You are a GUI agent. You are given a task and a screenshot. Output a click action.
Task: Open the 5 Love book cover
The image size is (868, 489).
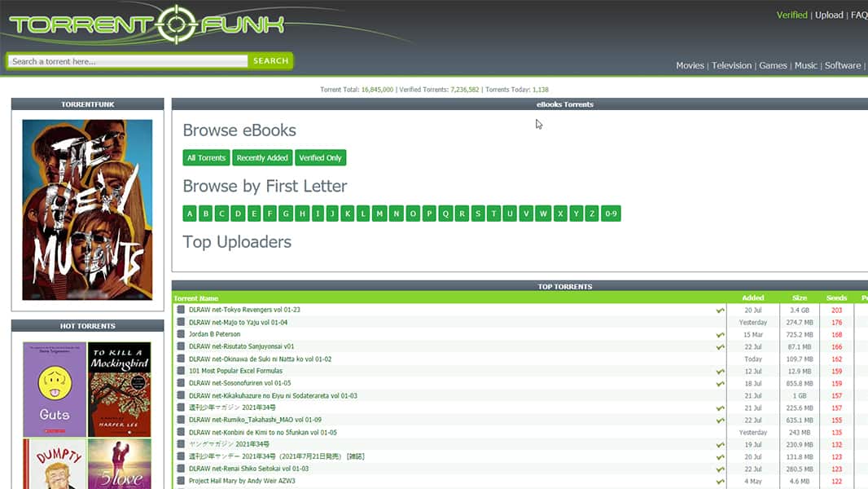click(x=120, y=464)
